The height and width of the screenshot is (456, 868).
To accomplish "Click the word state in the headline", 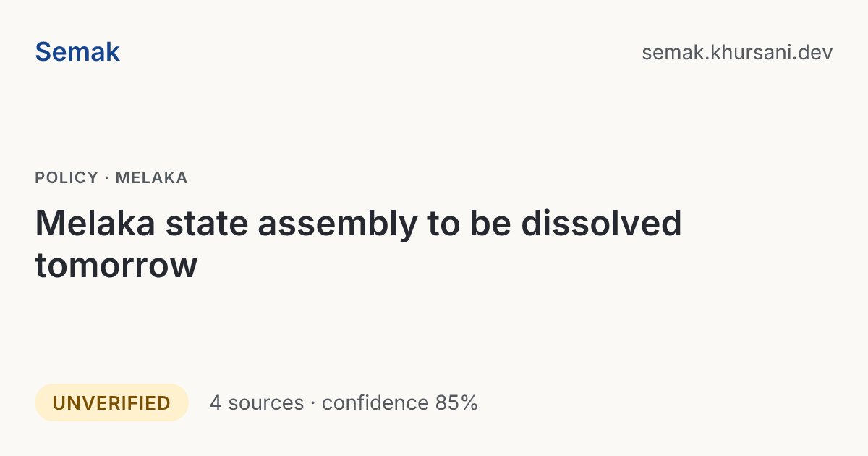I will 207,224.
